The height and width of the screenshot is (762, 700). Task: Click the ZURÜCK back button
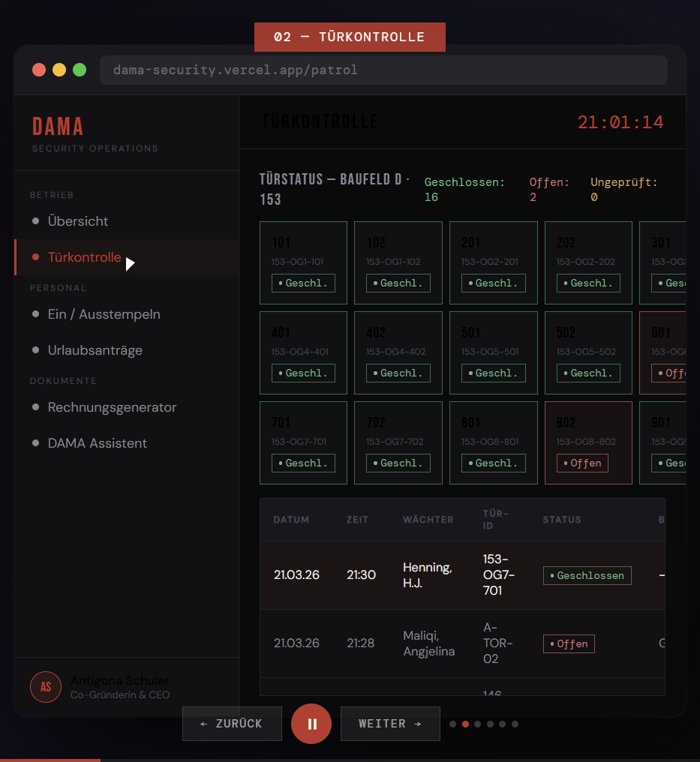tap(232, 724)
